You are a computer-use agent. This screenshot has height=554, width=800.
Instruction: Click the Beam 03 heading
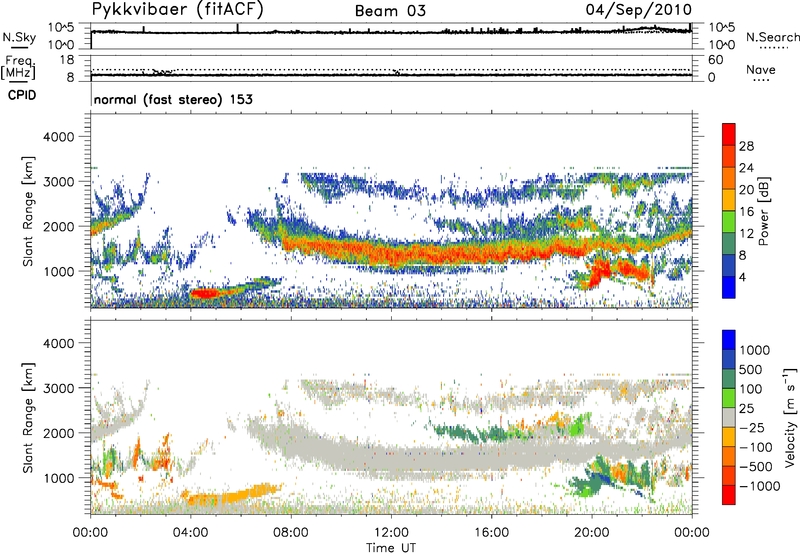click(390, 11)
